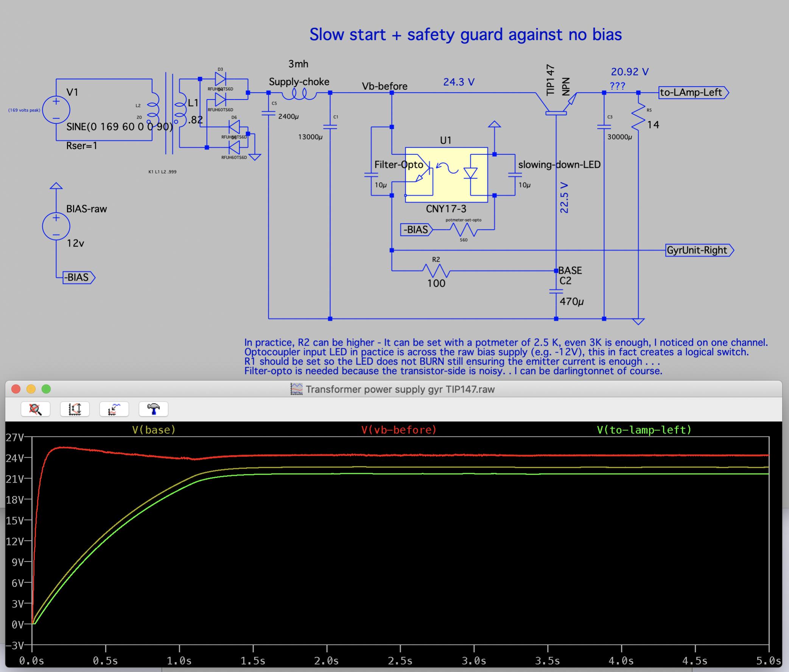Click the 5.0s time axis label

(x=768, y=661)
